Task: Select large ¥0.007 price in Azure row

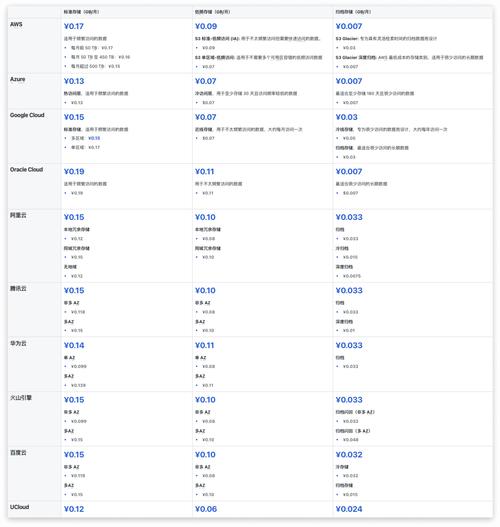Action: coord(349,81)
